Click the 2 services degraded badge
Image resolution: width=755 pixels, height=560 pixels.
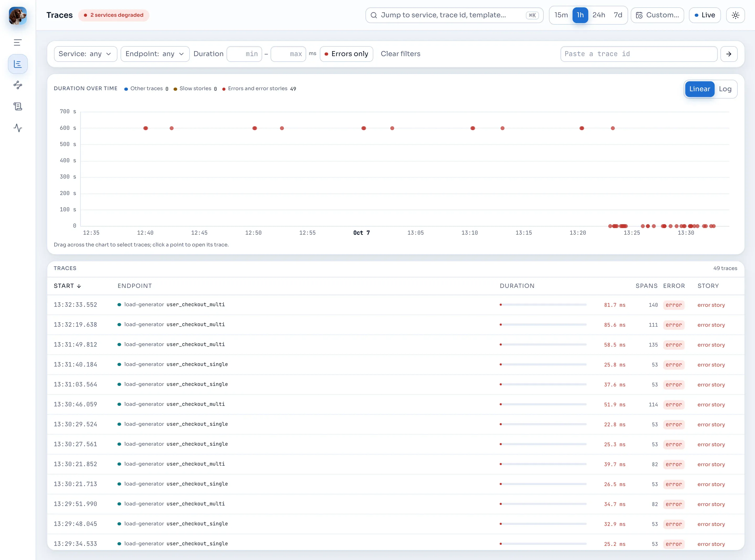[114, 15]
